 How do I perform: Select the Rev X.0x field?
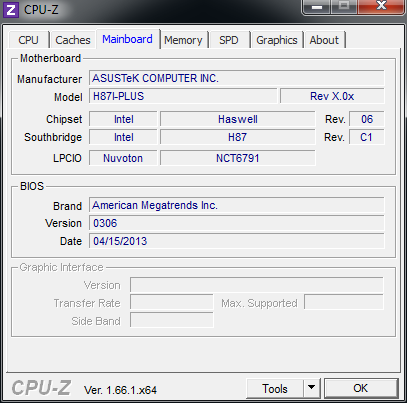332,96
